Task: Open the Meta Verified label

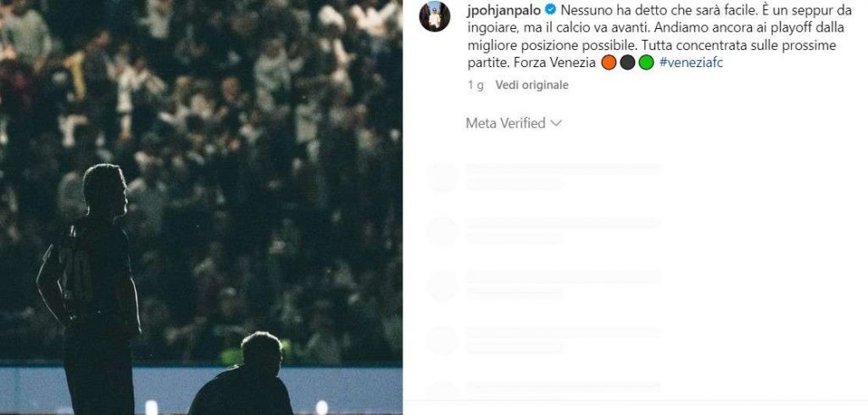Action: click(x=505, y=123)
